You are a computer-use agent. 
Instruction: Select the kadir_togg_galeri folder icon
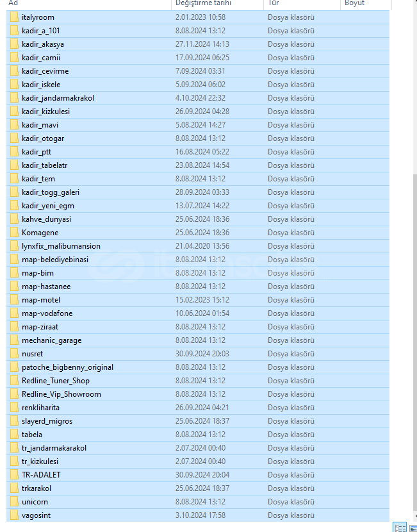pyautogui.click(x=14, y=192)
